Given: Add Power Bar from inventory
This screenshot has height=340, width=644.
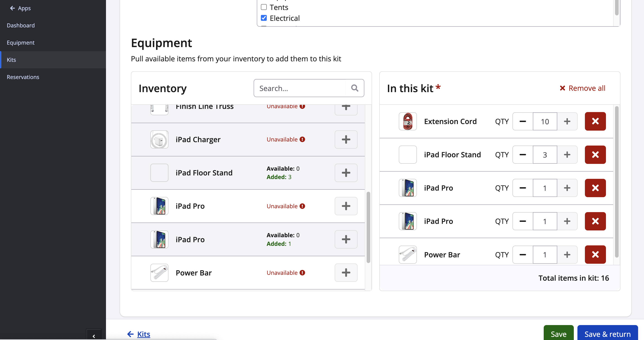Looking at the screenshot, I should point(346,273).
